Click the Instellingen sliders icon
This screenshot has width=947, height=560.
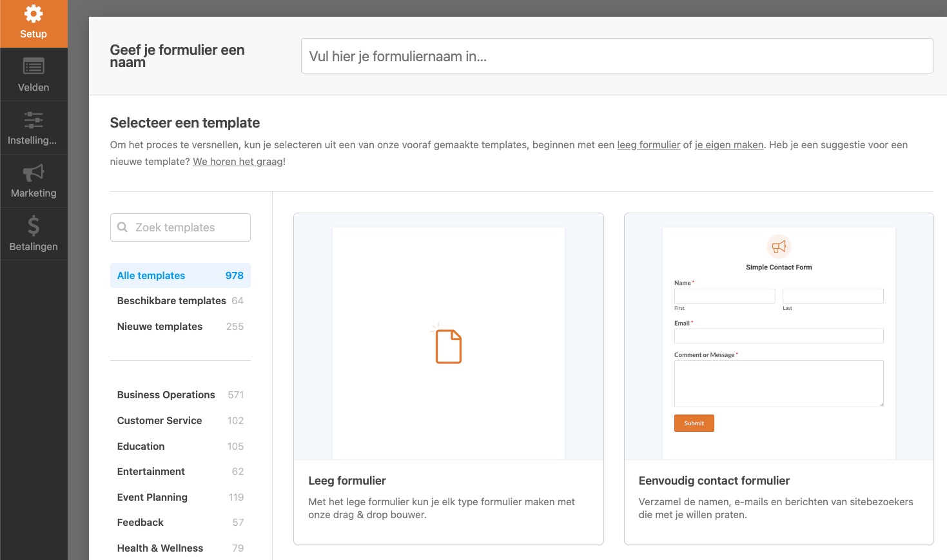point(34,120)
